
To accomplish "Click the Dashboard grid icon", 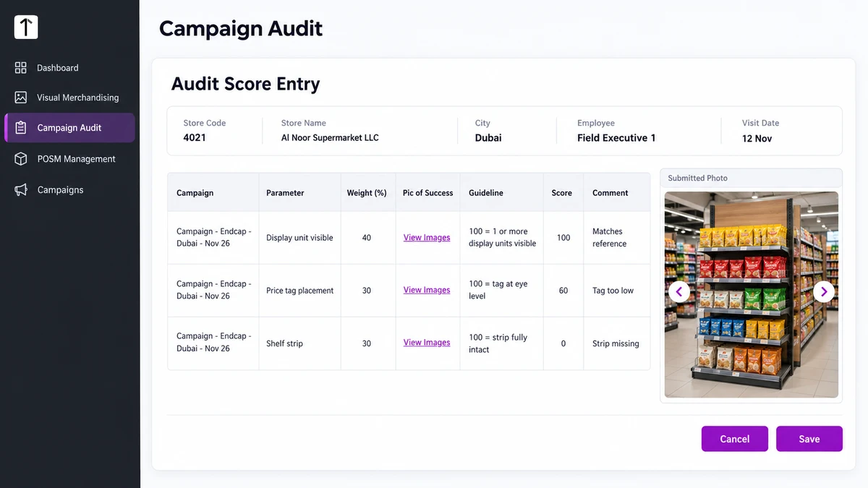I will tap(21, 67).
